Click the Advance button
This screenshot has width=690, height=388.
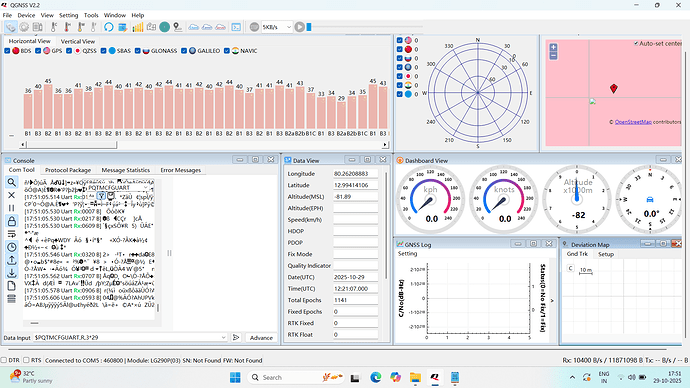(x=261, y=337)
